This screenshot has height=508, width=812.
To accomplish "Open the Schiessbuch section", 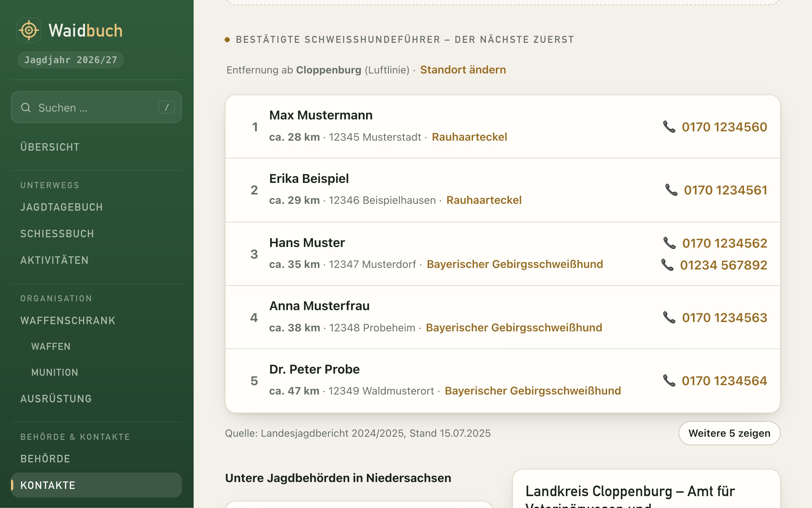I will coord(57,234).
